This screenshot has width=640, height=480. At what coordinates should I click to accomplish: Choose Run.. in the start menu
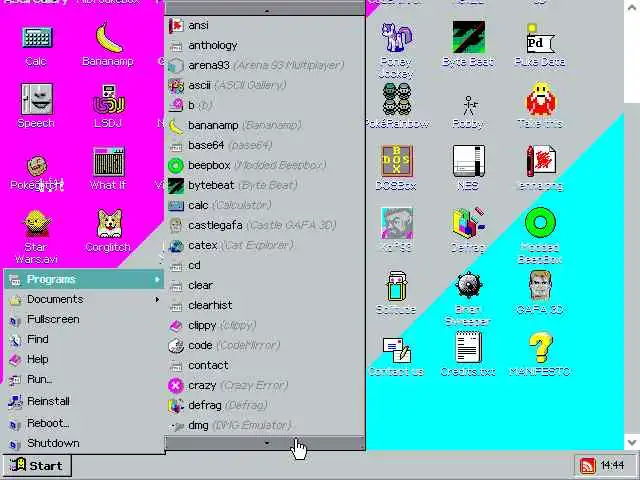(84, 380)
